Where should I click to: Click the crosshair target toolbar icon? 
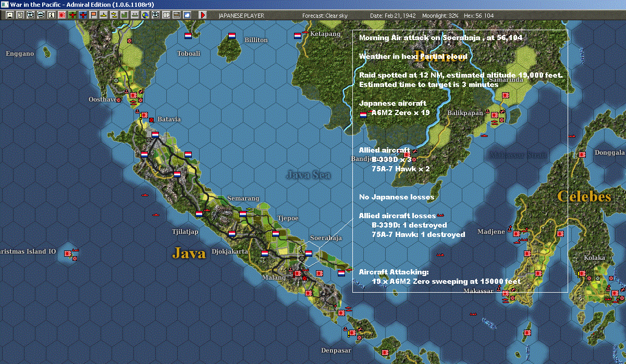pyautogui.click(x=155, y=15)
